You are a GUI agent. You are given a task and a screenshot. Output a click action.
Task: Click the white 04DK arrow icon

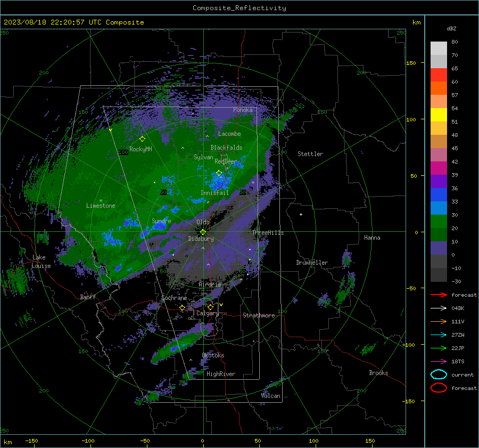pyautogui.click(x=439, y=308)
